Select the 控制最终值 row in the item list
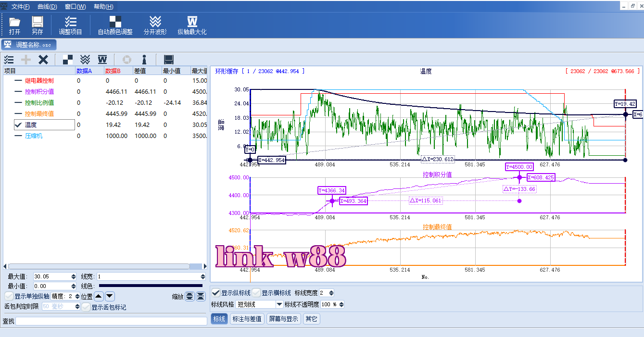The height and width of the screenshot is (337, 644). (x=105, y=114)
